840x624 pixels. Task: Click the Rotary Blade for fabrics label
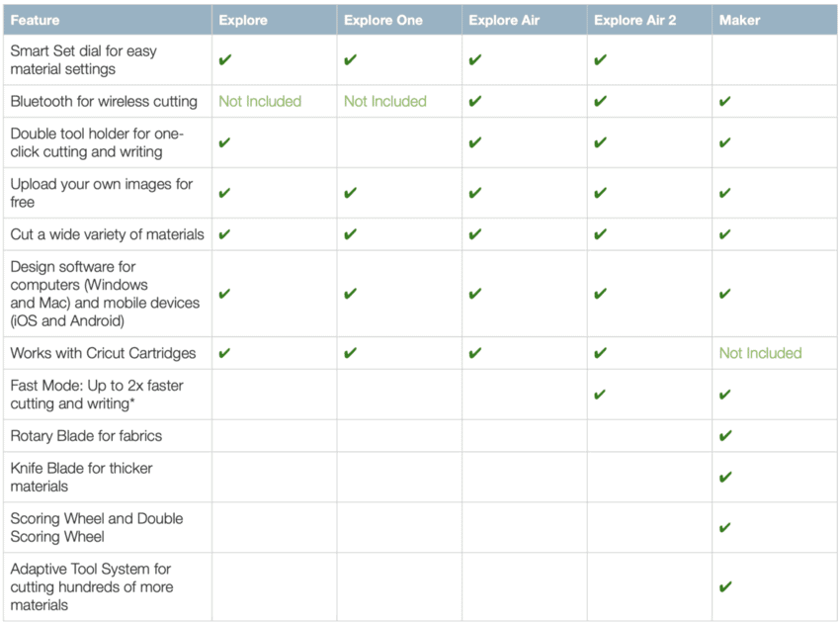point(86,436)
